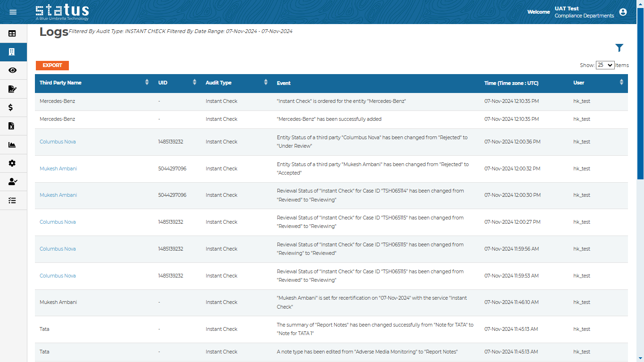Screen dimensions: 644x362
Task: Sort the table by UID column
Action: (194, 83)
